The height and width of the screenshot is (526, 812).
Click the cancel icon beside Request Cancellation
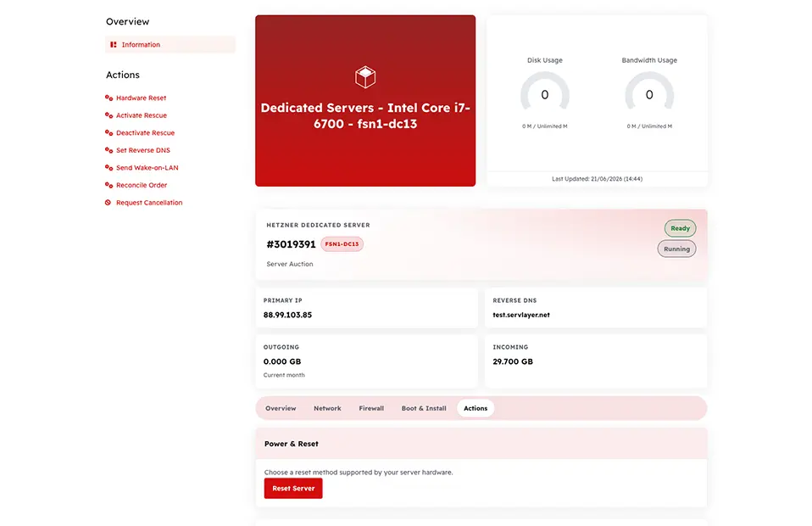tap(108, 203)
